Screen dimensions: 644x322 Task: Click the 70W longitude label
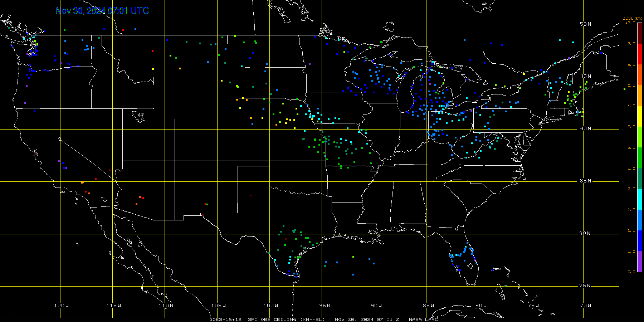(586, 306)
